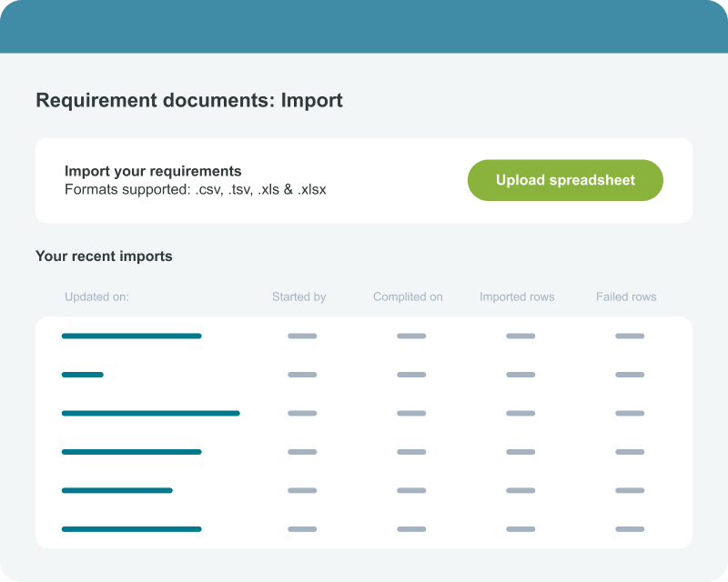
Task: Sort by the 'Complited on' column header
Action: (407, 296)
